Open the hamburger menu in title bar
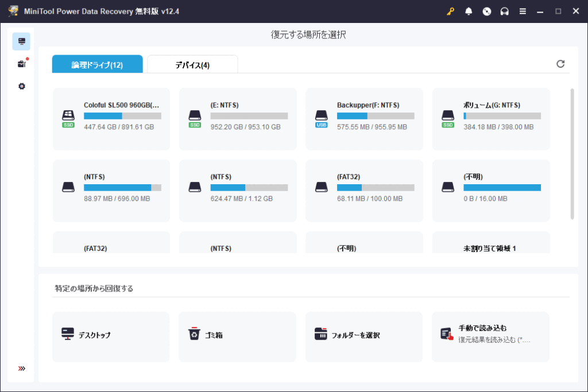Screen dimensions: 588x392 (x=523, y=11)
